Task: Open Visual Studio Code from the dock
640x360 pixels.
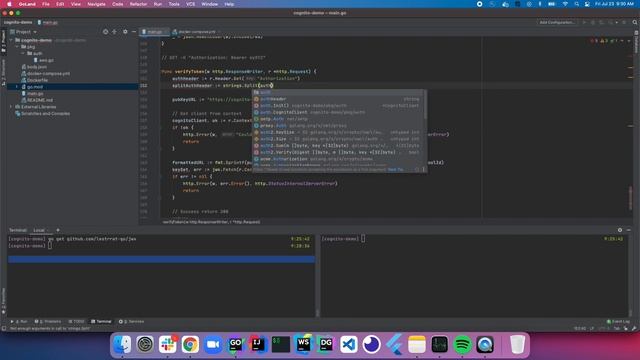Action: [349, 344]
